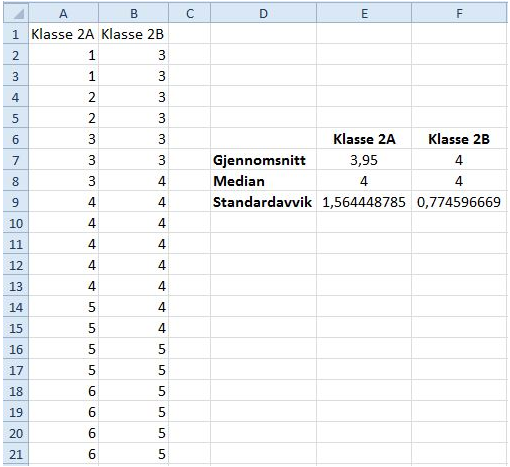The image size is (510, 467).
Task: Click the Klasse 2B cell in B1
Action: click(x=134, y=34)
